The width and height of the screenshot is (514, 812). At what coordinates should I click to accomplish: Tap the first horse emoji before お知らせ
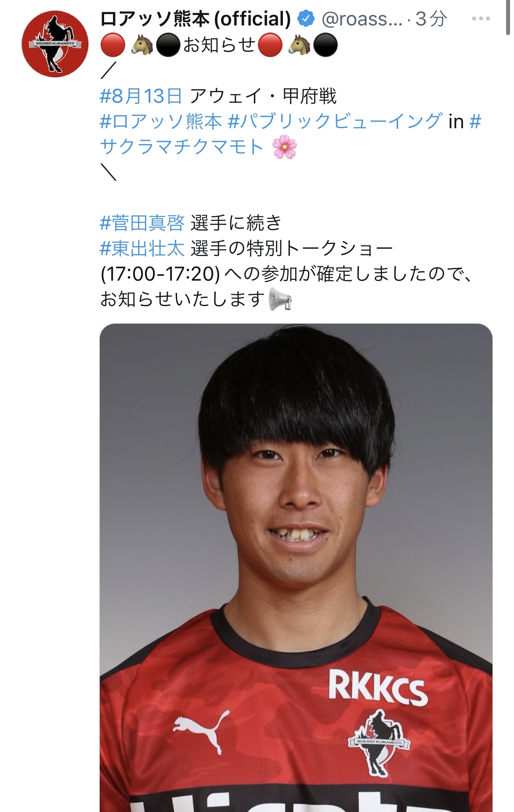(141, 45)
